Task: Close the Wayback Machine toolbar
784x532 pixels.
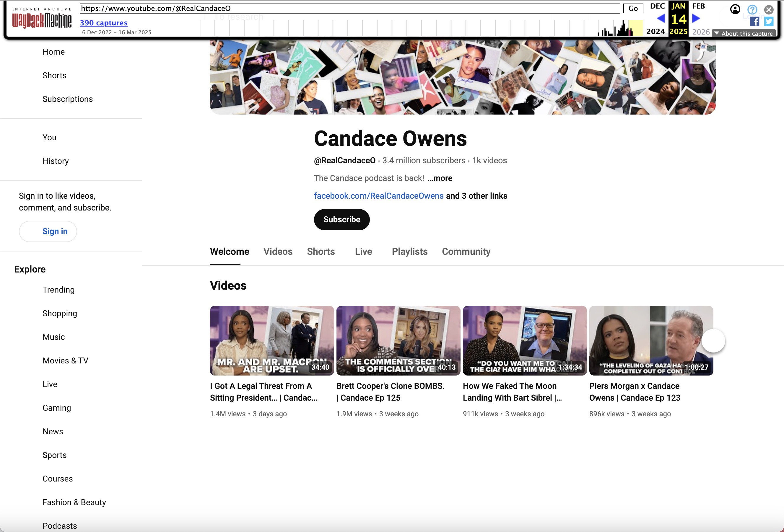Action: coord(769,9)
